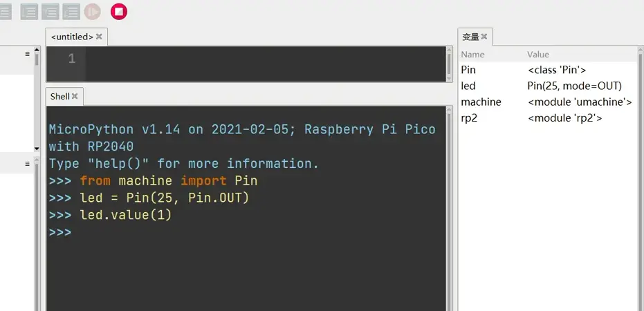644x311 pixels.
Task: Click the Step out toolbar icon
Action: pyautogui.click(x=71, y=11)
